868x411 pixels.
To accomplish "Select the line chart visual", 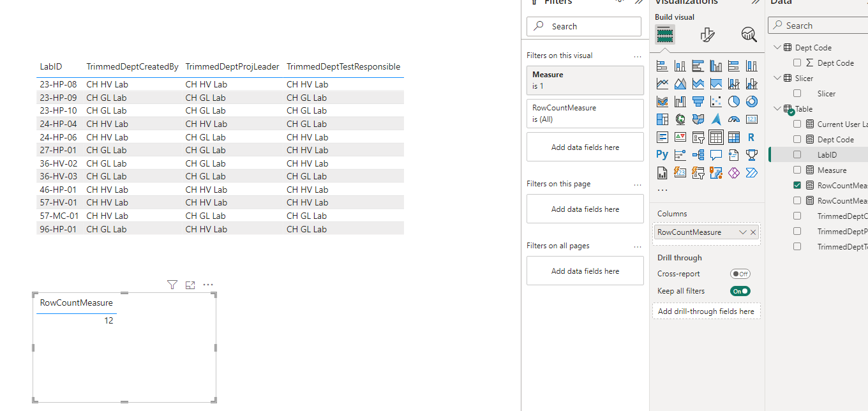I will pyautogui.click(x=662, y=84).
